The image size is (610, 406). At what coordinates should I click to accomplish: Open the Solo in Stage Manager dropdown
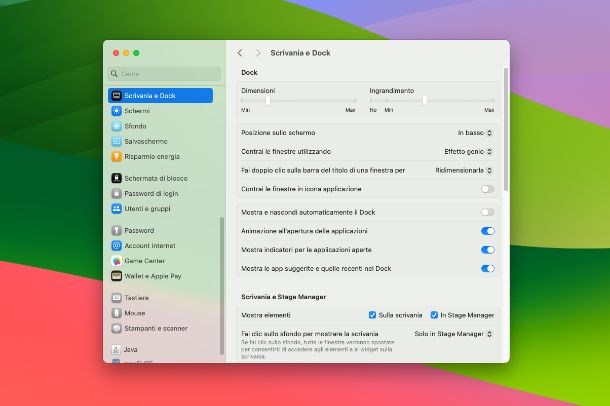453,334
